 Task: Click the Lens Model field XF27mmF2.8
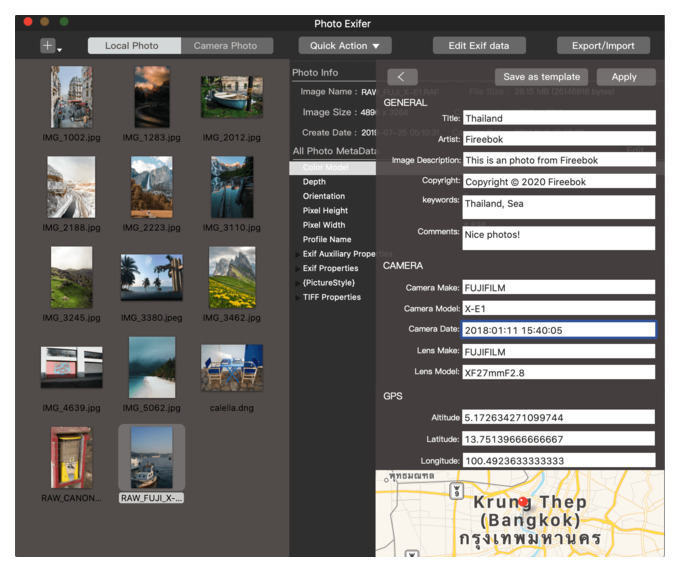click(x=559, y=373)
